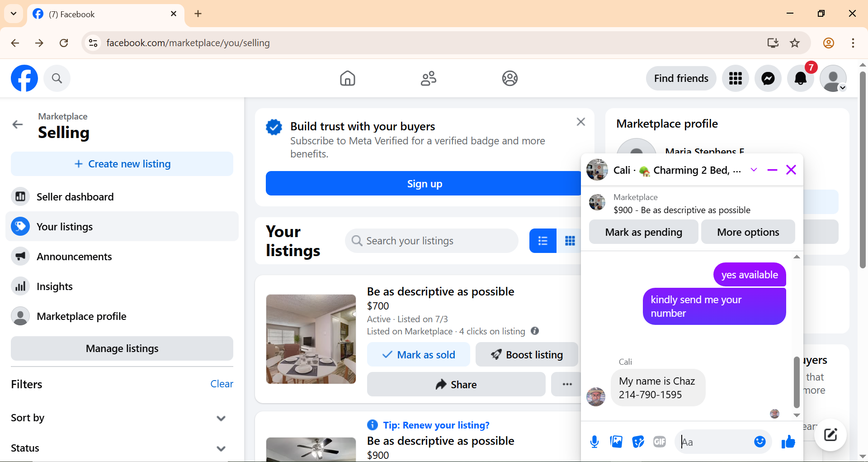This screenshot has width=868, height=462.
Task: Open the notifications bell with 7 badge
Action: [x=801, y=79]
